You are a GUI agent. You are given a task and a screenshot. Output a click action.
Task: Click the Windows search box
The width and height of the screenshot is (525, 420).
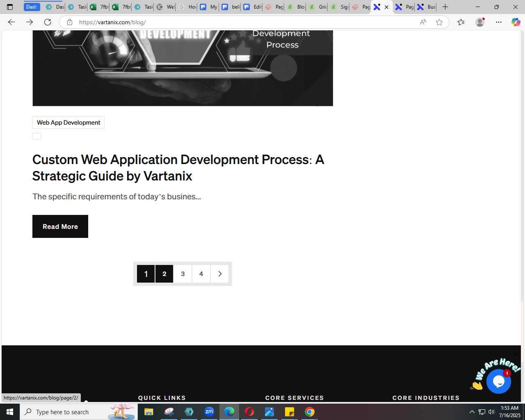click(x=78, y=412)
